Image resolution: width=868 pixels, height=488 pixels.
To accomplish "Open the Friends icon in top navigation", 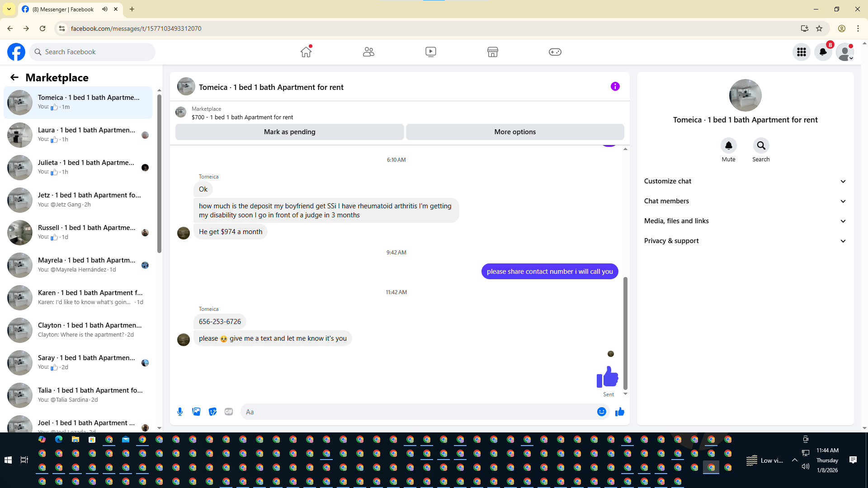I will pyautogui.click(x=368, y=52).
